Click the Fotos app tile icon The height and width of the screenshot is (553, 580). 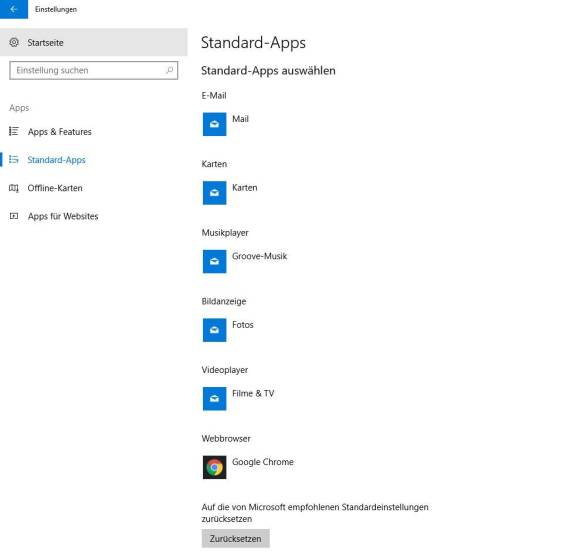click(x=215, y=330)
